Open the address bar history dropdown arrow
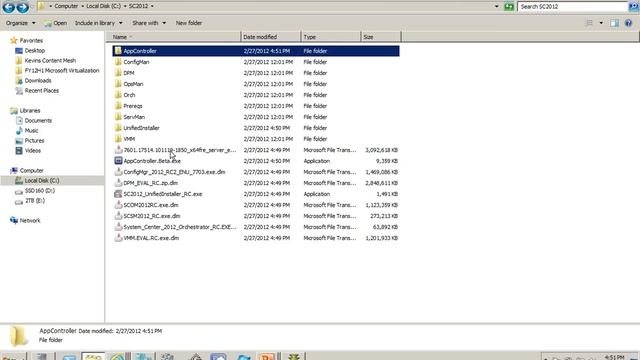 pyautogui.click(x=496, y=7)
